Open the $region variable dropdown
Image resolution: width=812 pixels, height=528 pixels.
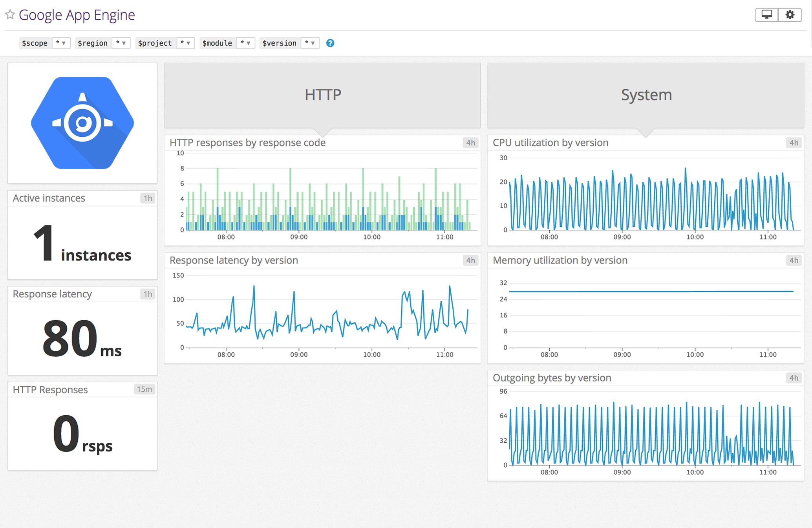[x=121, y=43]
